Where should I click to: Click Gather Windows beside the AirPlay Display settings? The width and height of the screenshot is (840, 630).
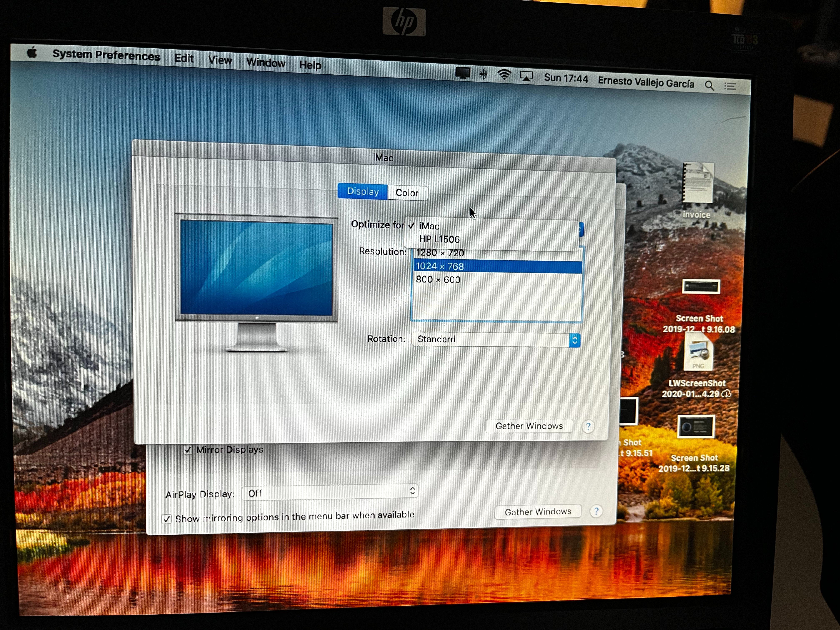(x=538, y=512)
